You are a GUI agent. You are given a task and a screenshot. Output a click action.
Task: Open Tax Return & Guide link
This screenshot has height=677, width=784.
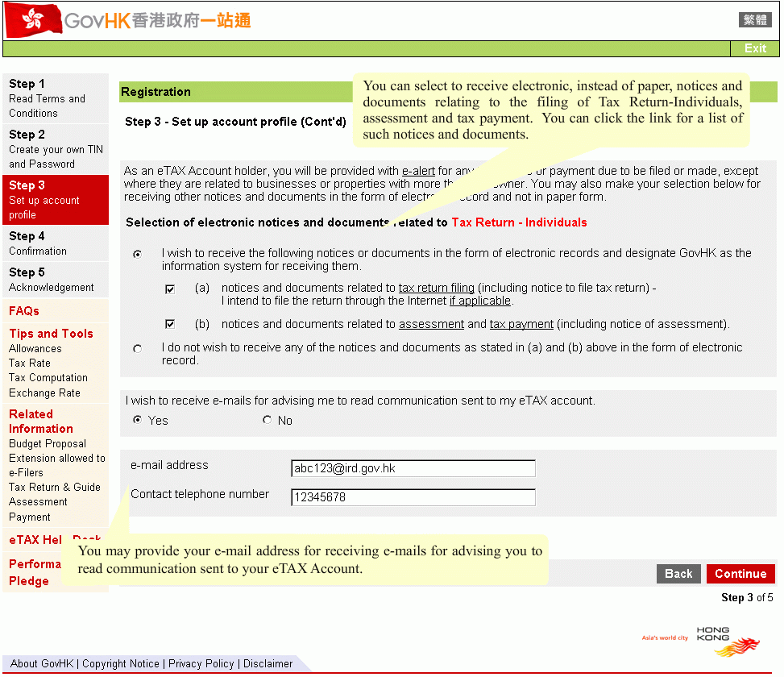click(55, 487)
